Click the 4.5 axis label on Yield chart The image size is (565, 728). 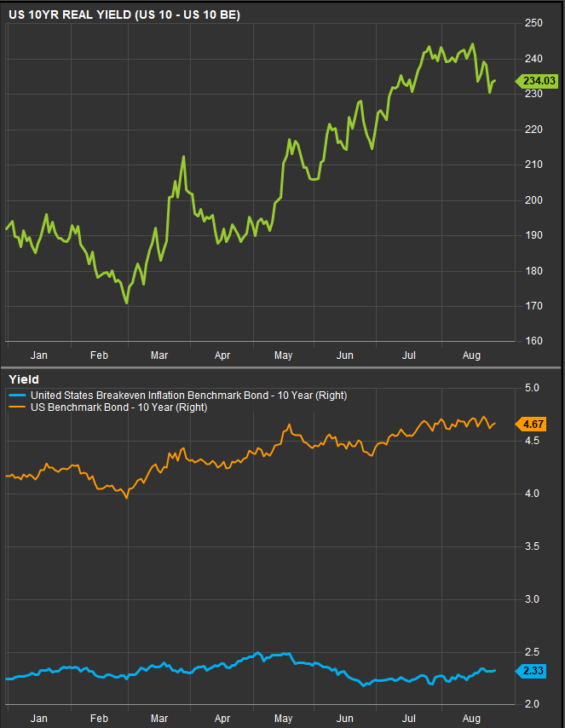532,441
